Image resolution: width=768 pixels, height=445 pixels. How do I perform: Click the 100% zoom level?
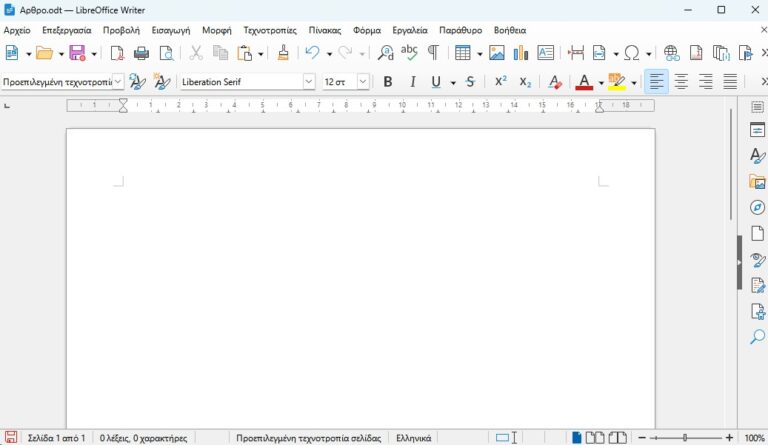pyautogui.click(x=754, y=438)
